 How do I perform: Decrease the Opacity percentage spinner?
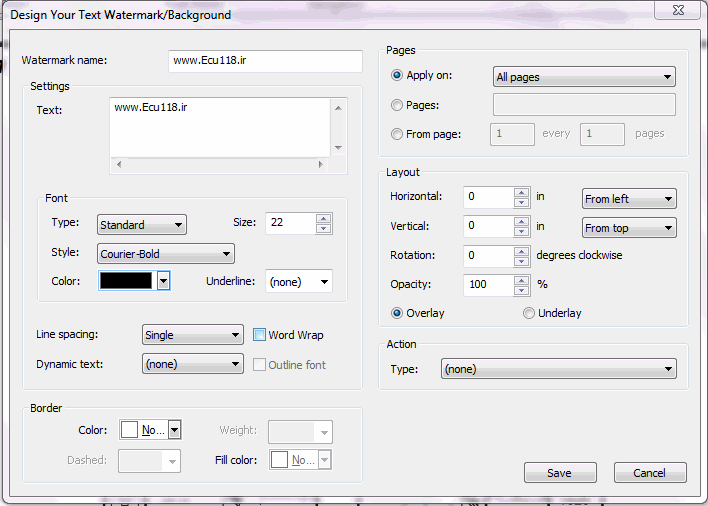pos(521,291)
